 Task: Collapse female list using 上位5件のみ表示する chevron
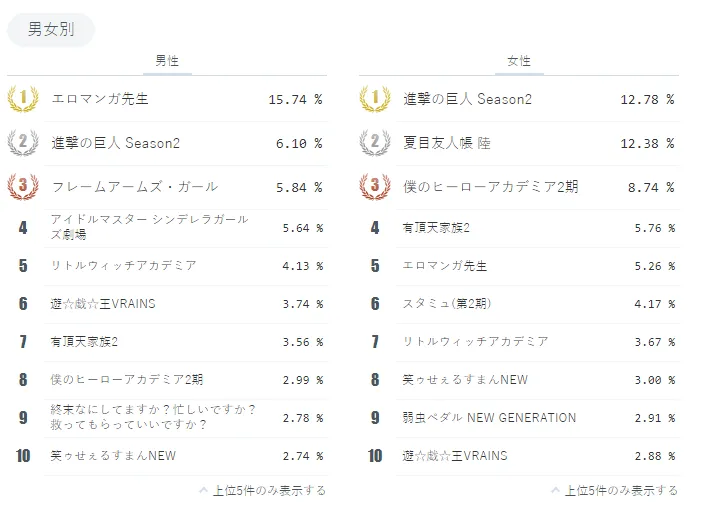(x=555, y=490)
